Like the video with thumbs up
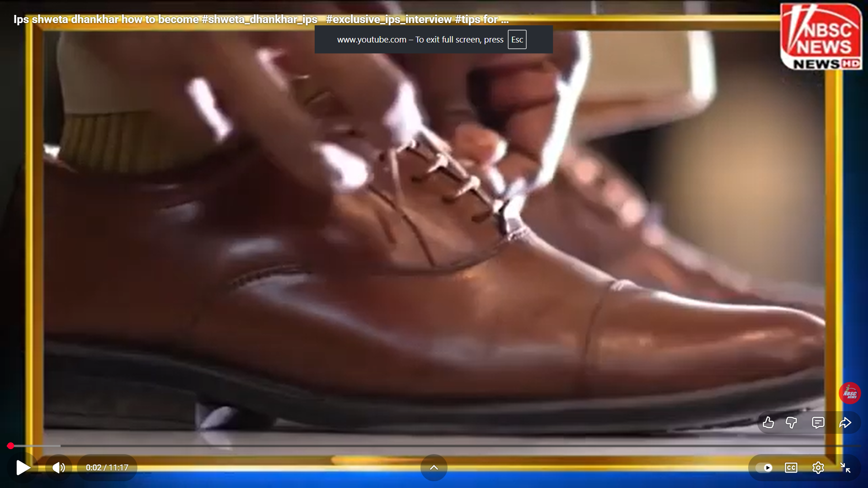The width and height of the screenshot is (868, 488). [x=768, y=423]
